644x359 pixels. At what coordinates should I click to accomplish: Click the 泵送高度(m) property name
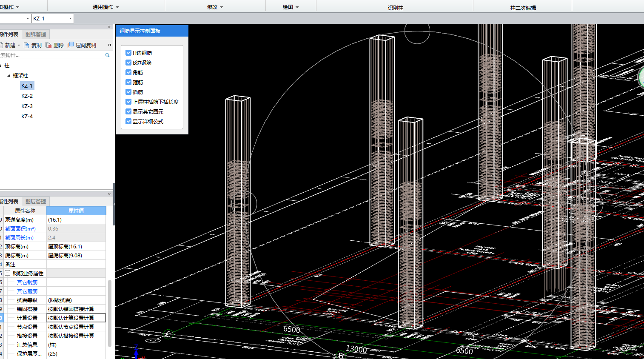[19, 220]
